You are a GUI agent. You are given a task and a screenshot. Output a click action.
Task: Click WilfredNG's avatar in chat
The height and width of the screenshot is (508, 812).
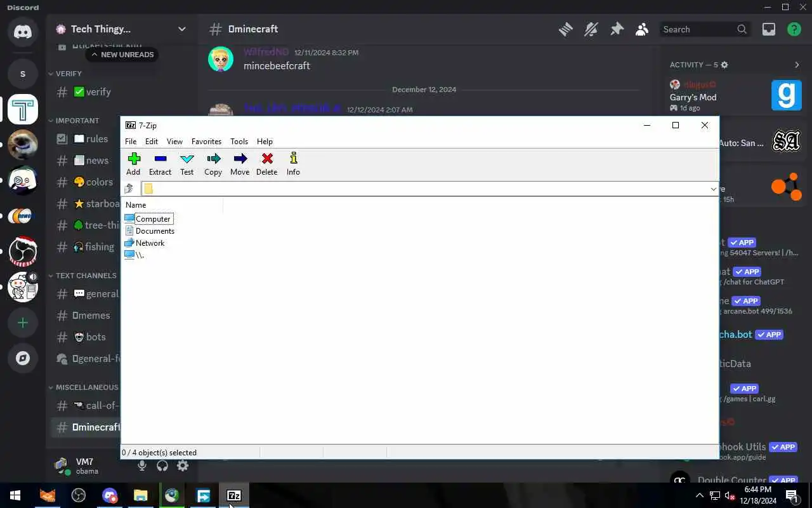click(x=221, y=59)
